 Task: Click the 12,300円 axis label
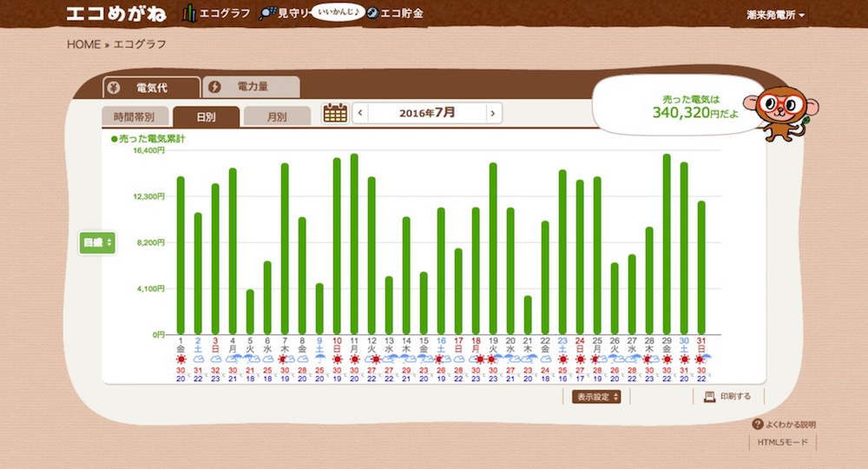[x=149, y=196]
